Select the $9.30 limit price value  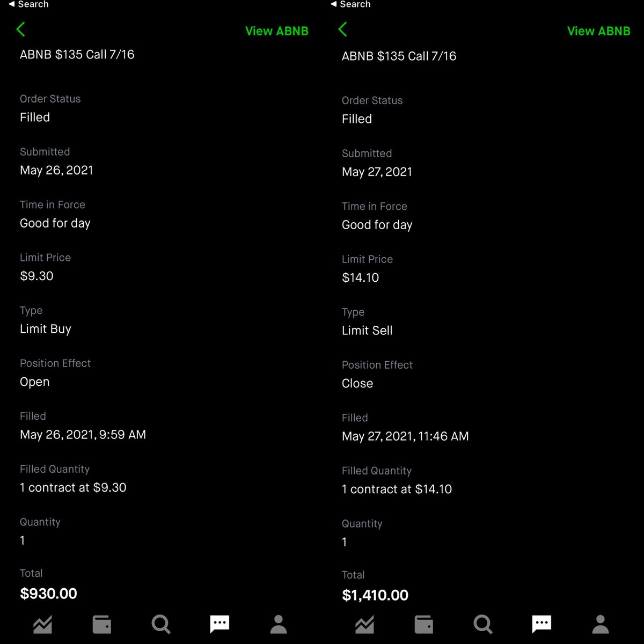pos(36,276)
